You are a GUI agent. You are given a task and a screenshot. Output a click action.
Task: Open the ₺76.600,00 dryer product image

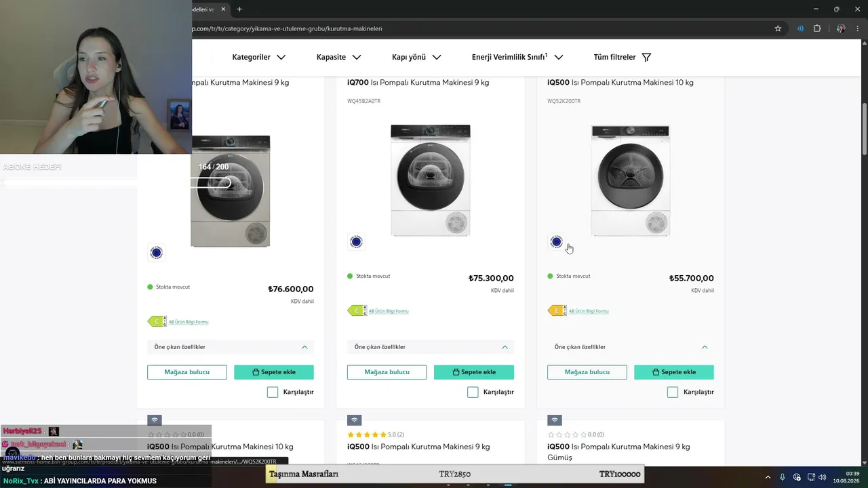coord(231,191)
